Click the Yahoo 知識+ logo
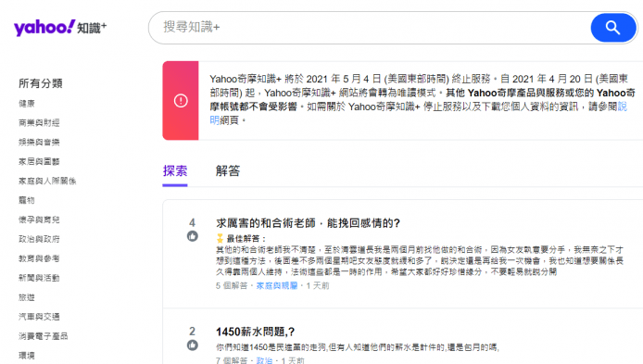Viewport: 643px width, 364px height. 60,28
